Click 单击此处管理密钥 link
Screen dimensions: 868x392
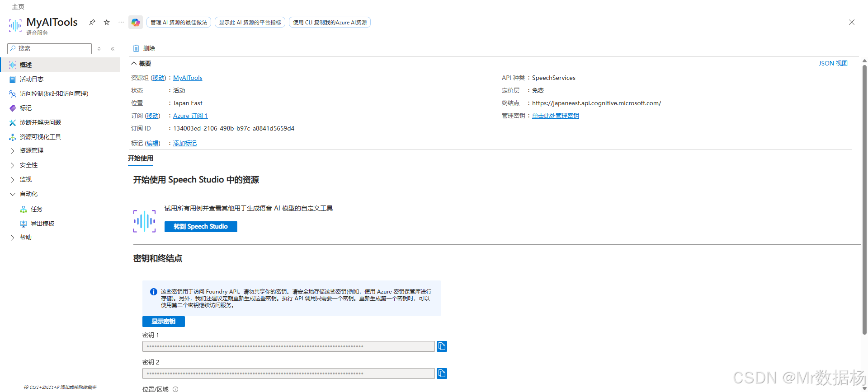coord(556,116)
